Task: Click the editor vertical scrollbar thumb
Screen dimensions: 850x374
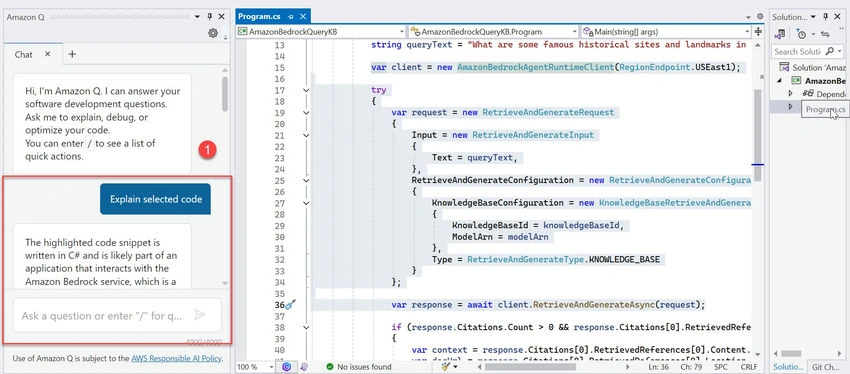Action: tap(758, 136)
